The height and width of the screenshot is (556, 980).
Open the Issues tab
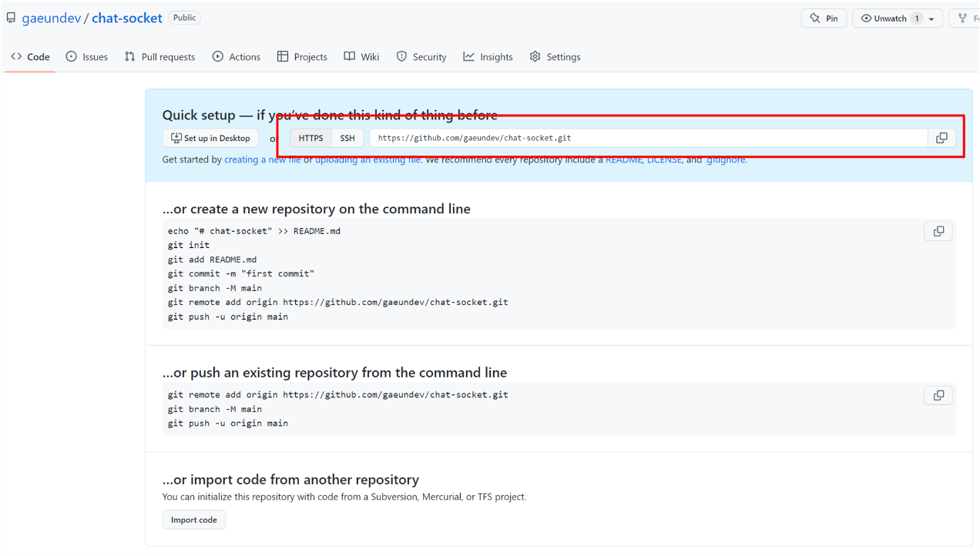pos(86,57)
